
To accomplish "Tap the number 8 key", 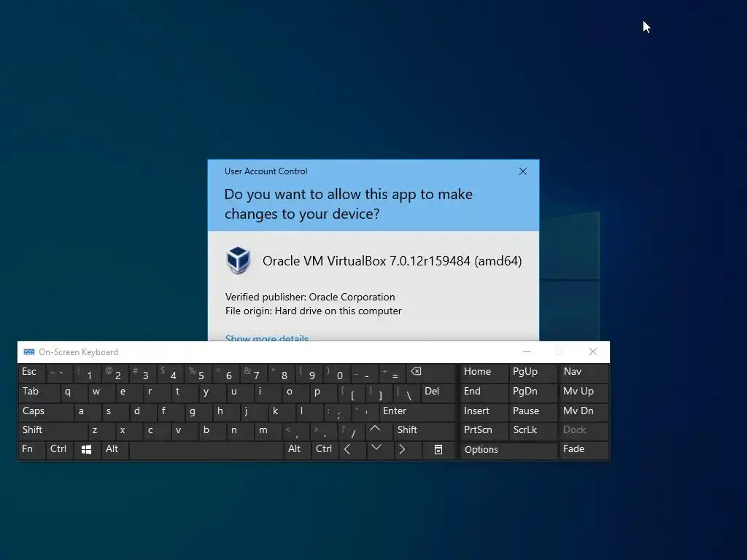I will 281,374.
